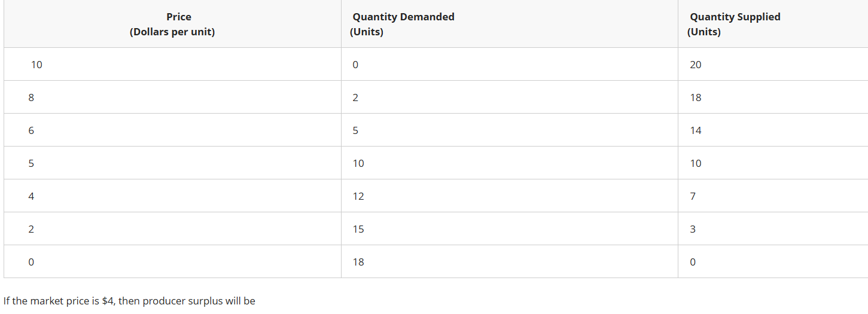Click the price cell showing 6
The width and height of the screenshot is (868, 314).
[x=31, y=130]
